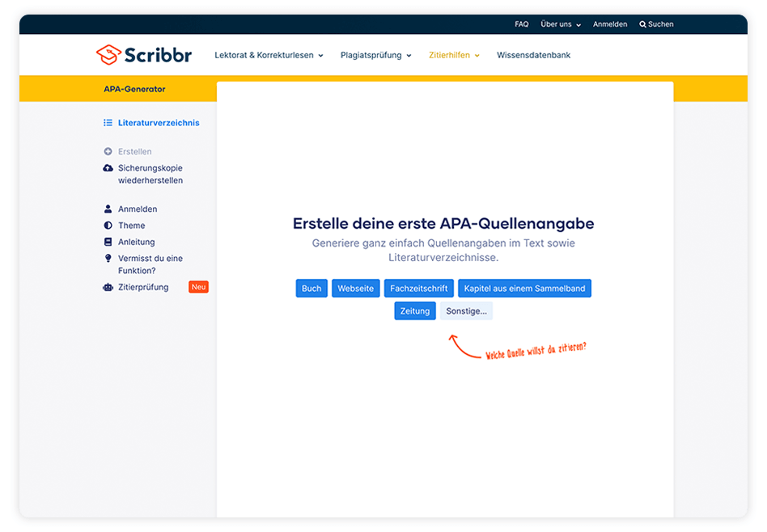The height and width of the screenshot is (532, 767).
Task: Select the Zeitung source type
Action: click(x=415, y=310)
